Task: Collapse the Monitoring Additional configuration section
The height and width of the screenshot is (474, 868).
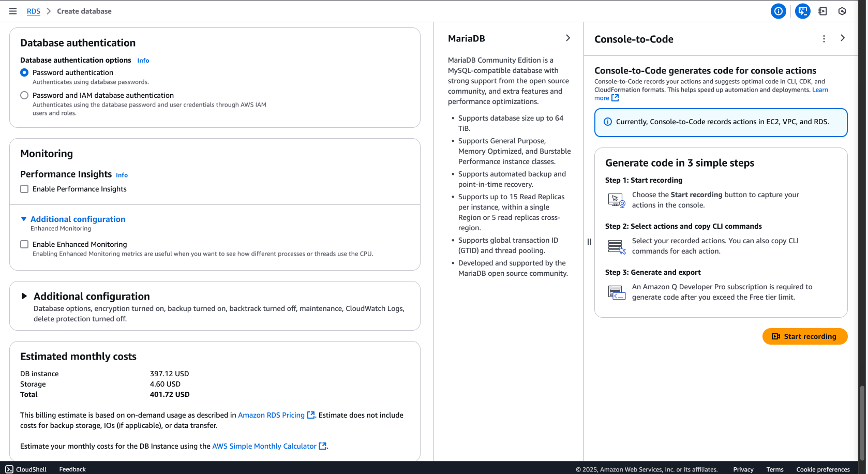Action: pos(73,219)
